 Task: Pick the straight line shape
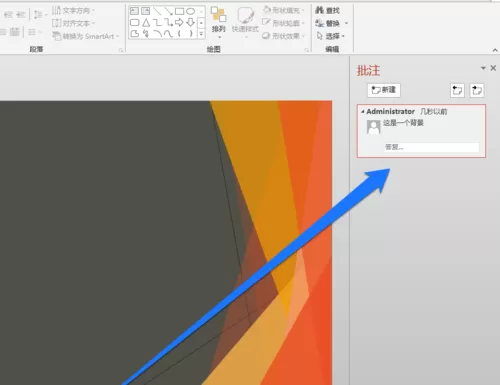[157, 11]
